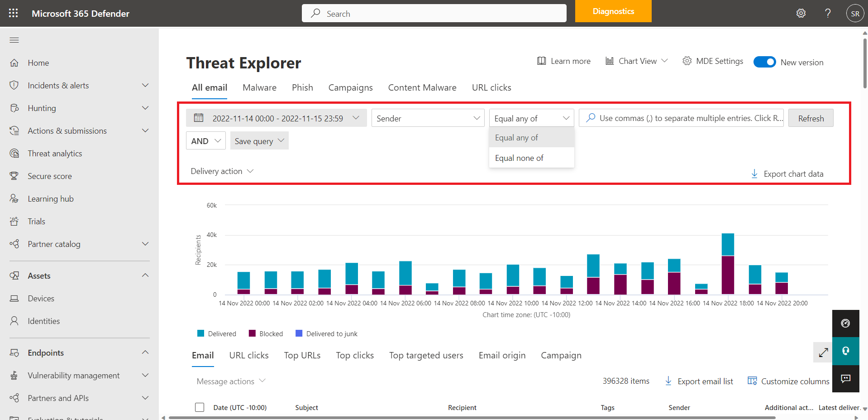This screenshot has height=420, width=868.
Task: Click the Chart View bar chart icon
Action: click(x=610, y=61)
